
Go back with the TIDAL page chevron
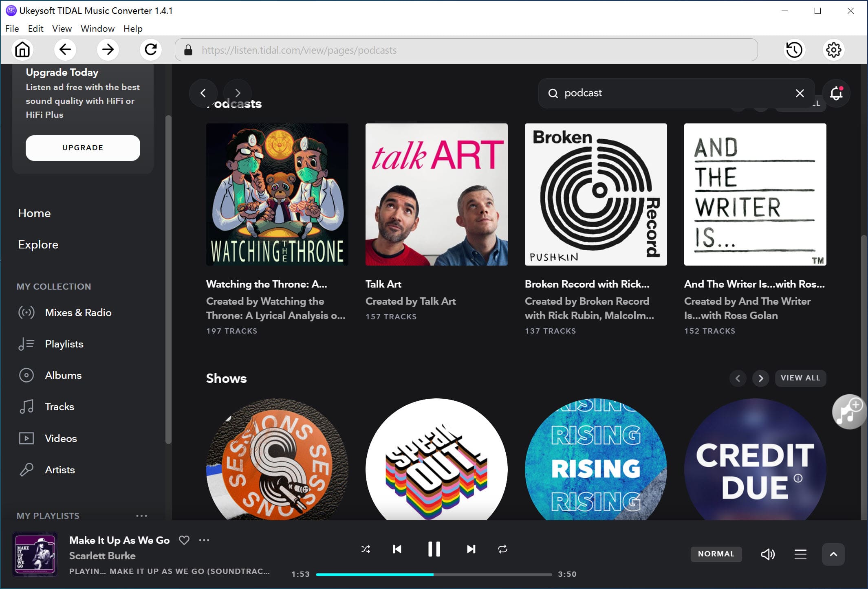(x=203, y=93)
